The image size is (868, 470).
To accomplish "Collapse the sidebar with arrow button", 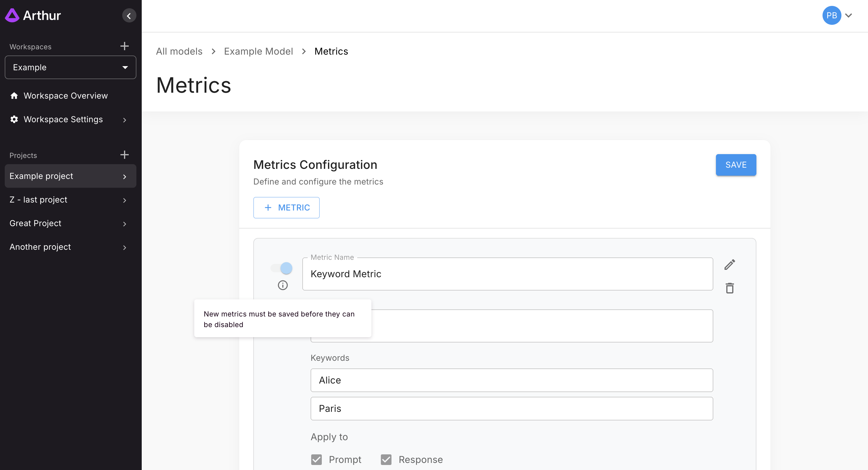I will [x=129, y=16].
